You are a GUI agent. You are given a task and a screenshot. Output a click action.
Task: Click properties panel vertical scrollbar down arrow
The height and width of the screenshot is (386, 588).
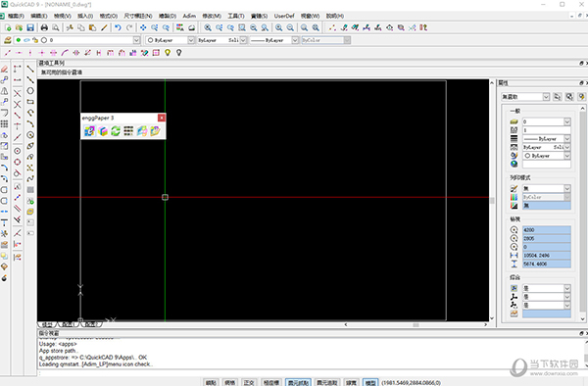point(582,319)
